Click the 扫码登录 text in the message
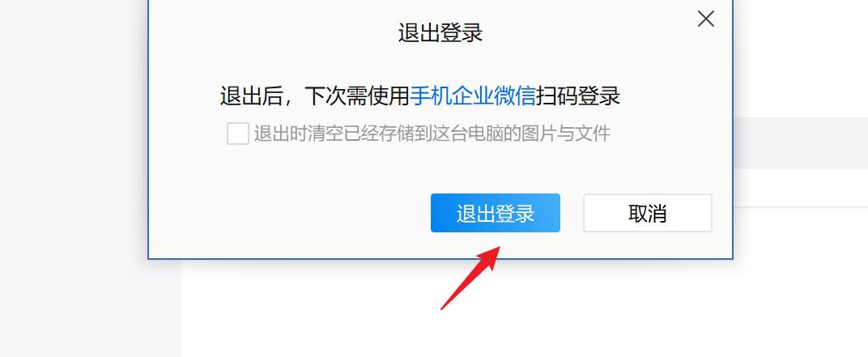The width and height of the screenshot is (868, 357). pyautogui.click(x=578, y=96)
